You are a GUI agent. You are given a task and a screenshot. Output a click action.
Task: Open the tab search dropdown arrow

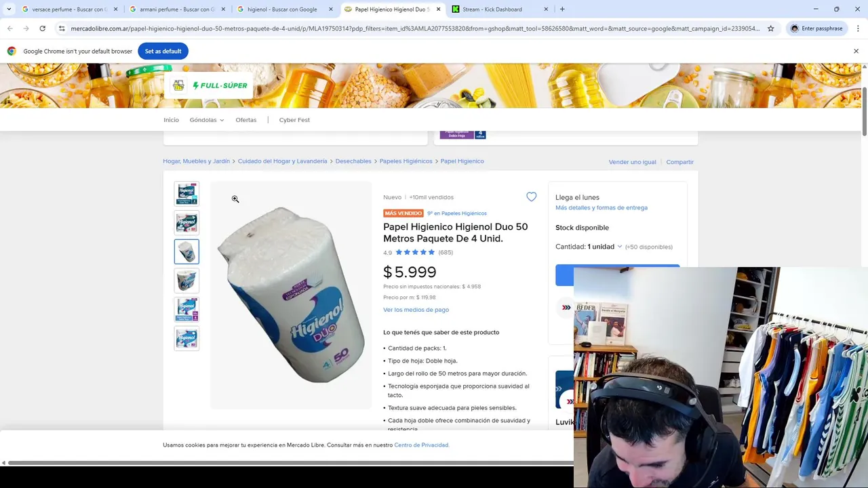pyautogui.click(x=9, y=9)
